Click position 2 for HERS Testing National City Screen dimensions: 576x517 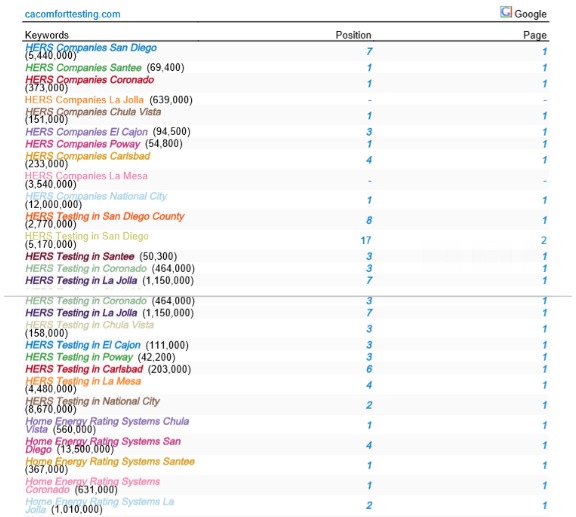369,405
